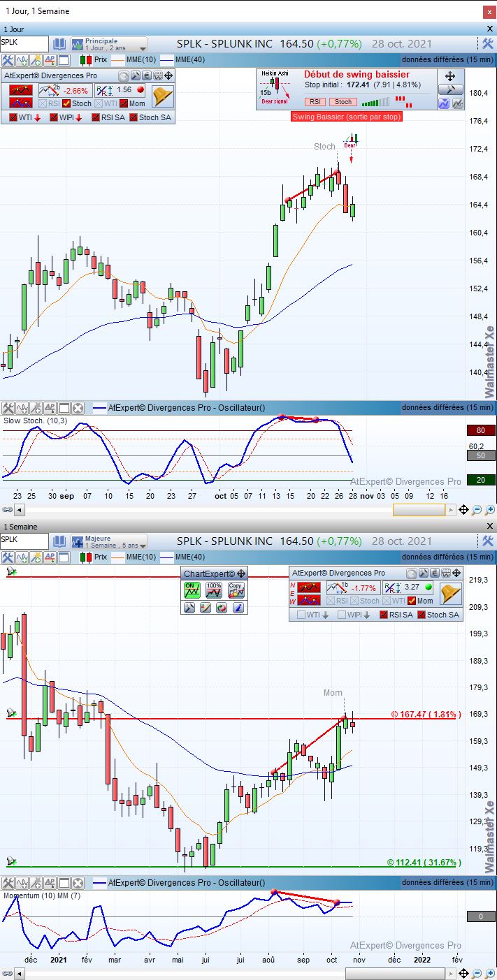
Task: Click Heikin Ashi bear signal thumbnail
Action: [x=275, y=87]
